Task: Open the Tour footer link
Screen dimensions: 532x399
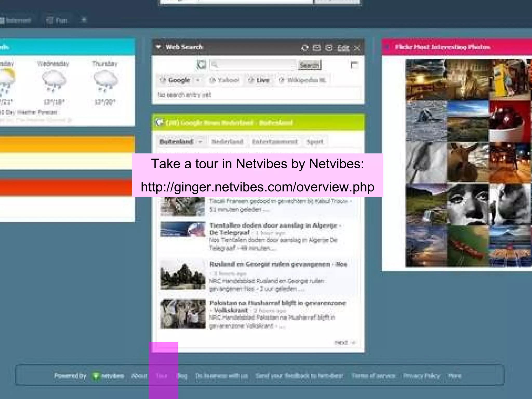Action: 162,376
